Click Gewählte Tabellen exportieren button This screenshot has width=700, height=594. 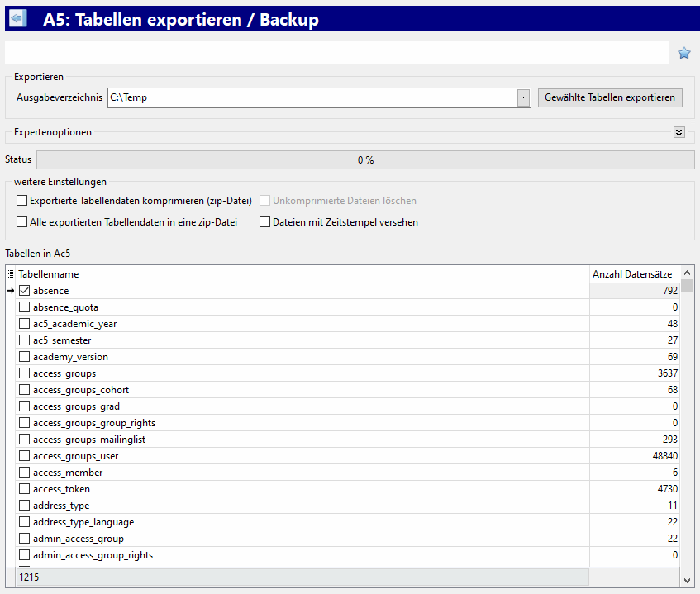click(611, 97)
